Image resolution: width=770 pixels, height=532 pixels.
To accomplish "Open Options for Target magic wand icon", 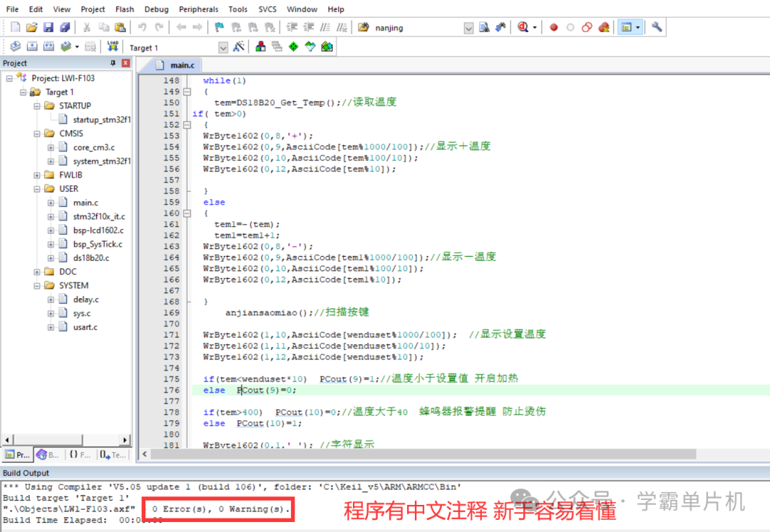I will 239,46.
